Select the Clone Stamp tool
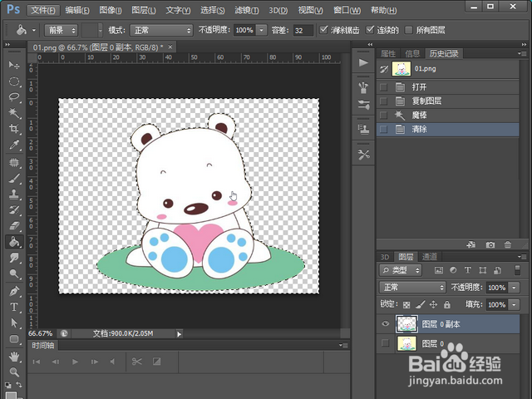 (14, 195)
